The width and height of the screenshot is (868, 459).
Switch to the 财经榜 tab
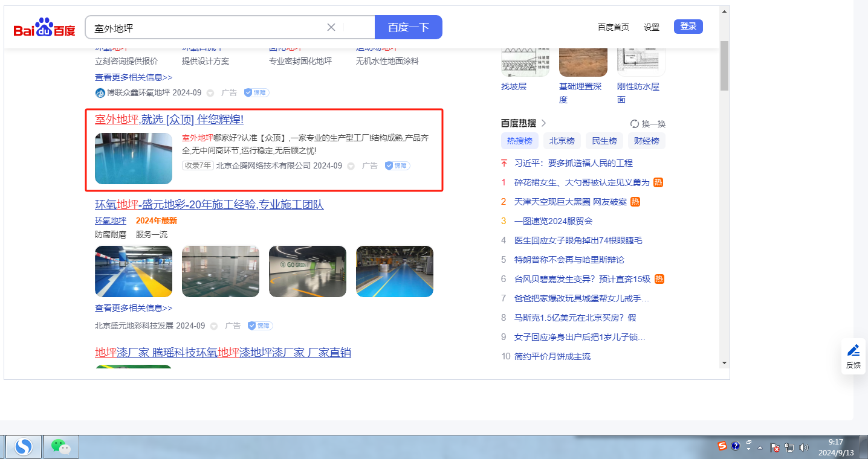click(647, 141)
